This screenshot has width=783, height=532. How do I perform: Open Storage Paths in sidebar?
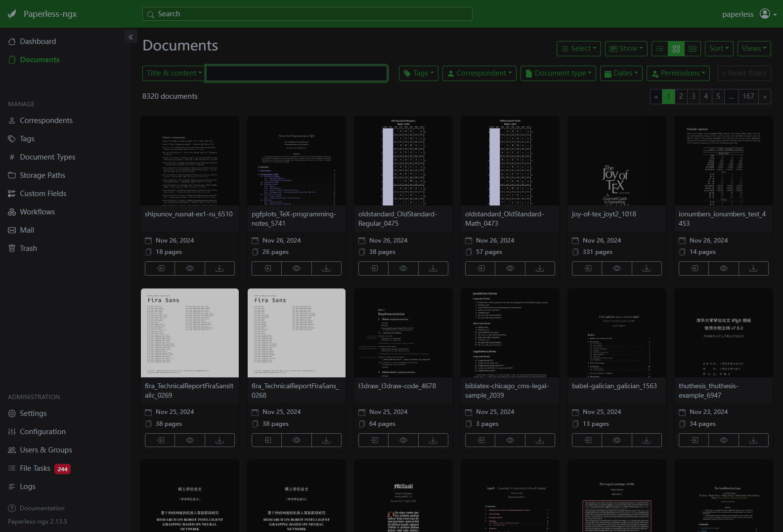click(x=43, y=175)
